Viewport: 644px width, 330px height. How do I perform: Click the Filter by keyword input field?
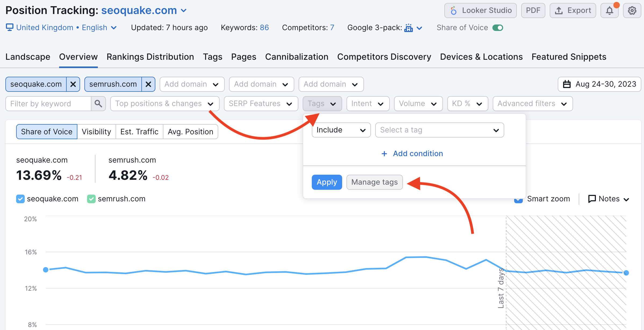(x=48, y=104)
